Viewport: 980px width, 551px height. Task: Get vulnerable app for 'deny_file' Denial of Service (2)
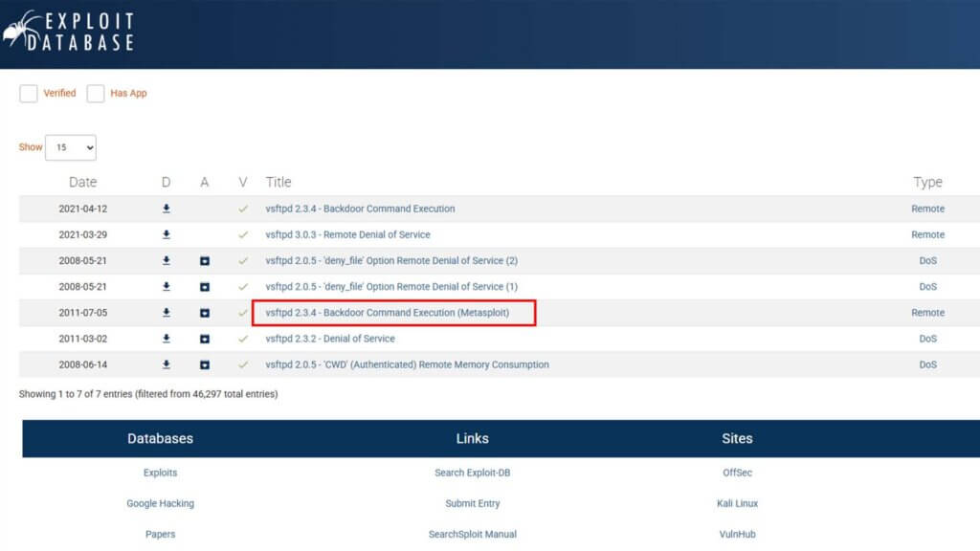pyautogui.click(x=205, y=261)
